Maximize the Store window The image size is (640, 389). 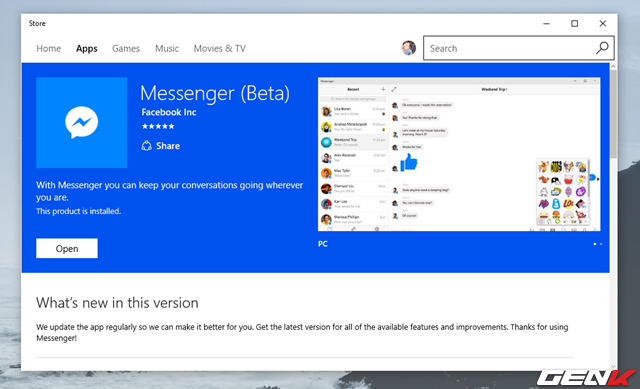pyautogui.click(x=574, y=24)
